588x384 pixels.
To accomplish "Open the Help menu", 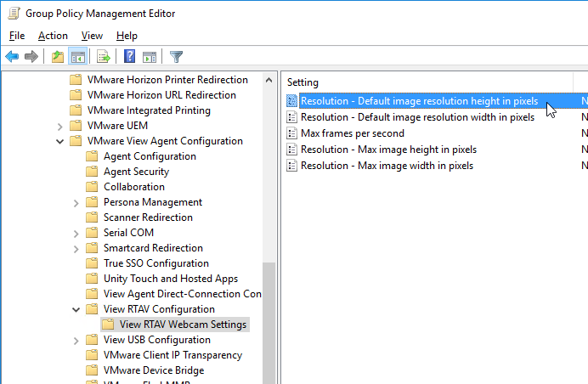I will coord(127,36).
